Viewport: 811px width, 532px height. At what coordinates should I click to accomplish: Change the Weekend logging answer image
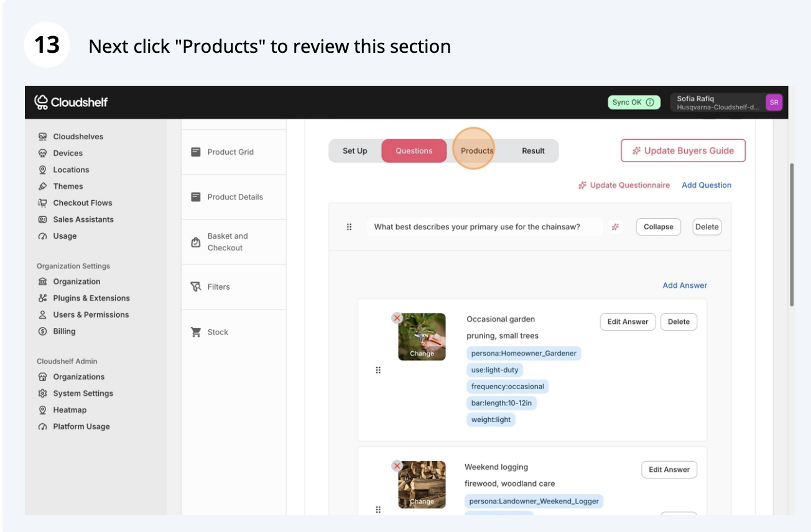[422, 501]
